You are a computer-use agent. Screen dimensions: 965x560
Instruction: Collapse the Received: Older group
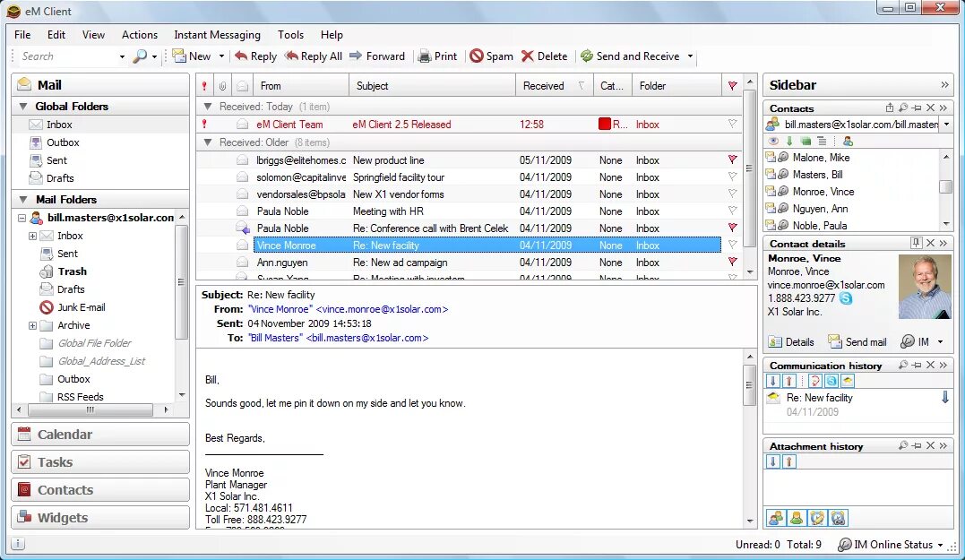click(x=207, y=142)
